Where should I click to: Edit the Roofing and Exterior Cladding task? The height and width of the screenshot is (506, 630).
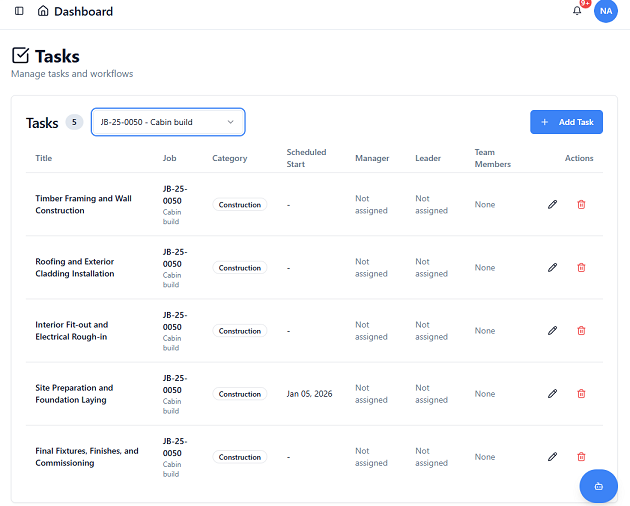point(552,267)
